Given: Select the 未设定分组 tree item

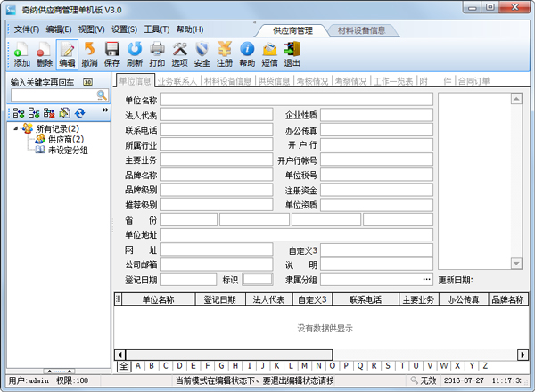Looking at the screenshot, I should [68, 150].
